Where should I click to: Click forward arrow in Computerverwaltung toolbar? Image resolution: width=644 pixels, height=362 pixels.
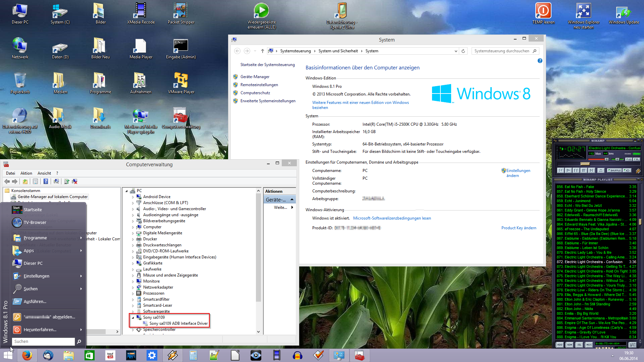(x=15, y=181)
